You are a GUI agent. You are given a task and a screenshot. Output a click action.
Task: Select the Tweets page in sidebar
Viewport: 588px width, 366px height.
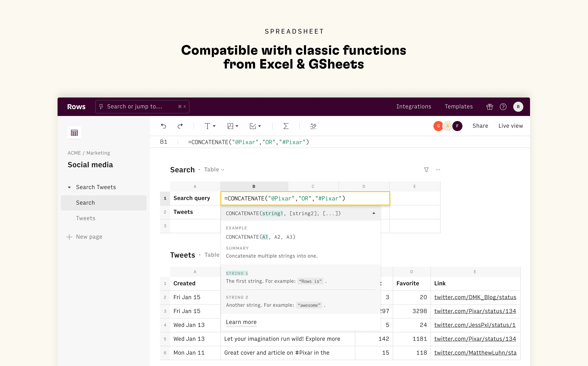[86, 218]
